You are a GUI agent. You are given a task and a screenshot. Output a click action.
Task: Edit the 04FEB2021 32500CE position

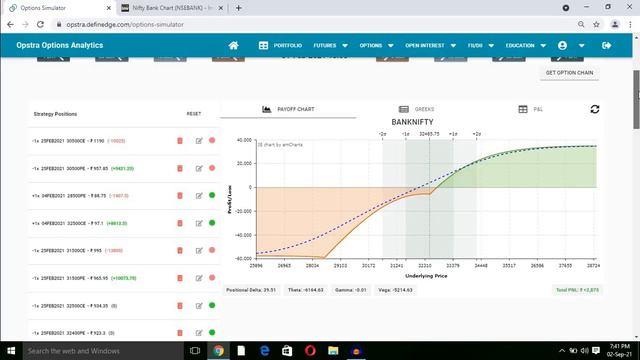[x=199, y=223]
